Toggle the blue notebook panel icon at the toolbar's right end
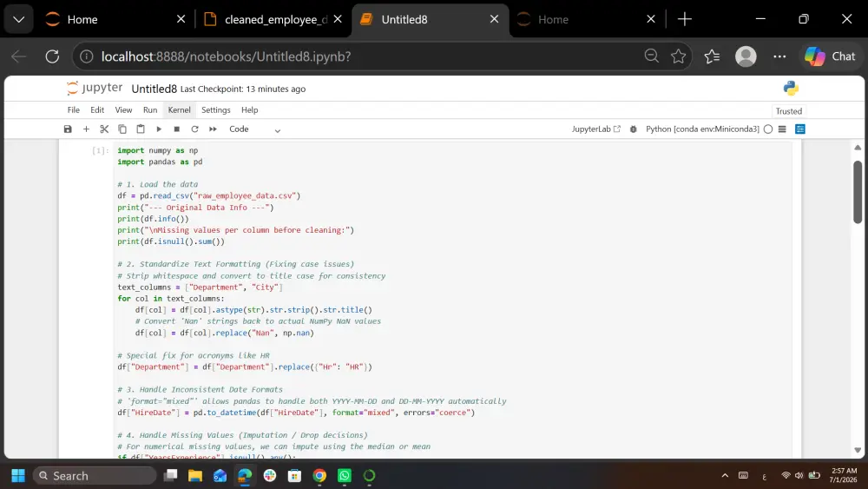This screenshot has height=489, width=868. tap(800, 129)
